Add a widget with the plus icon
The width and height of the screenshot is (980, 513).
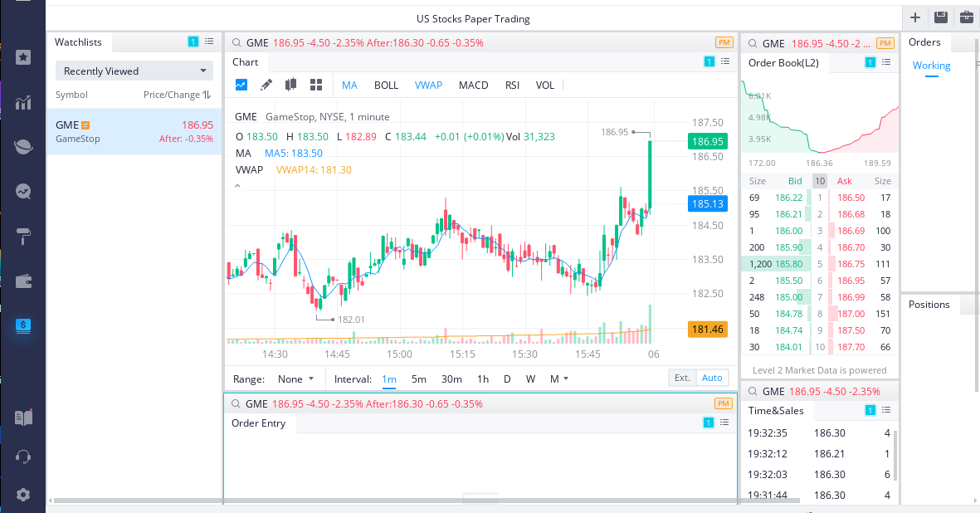click(915, 17)
